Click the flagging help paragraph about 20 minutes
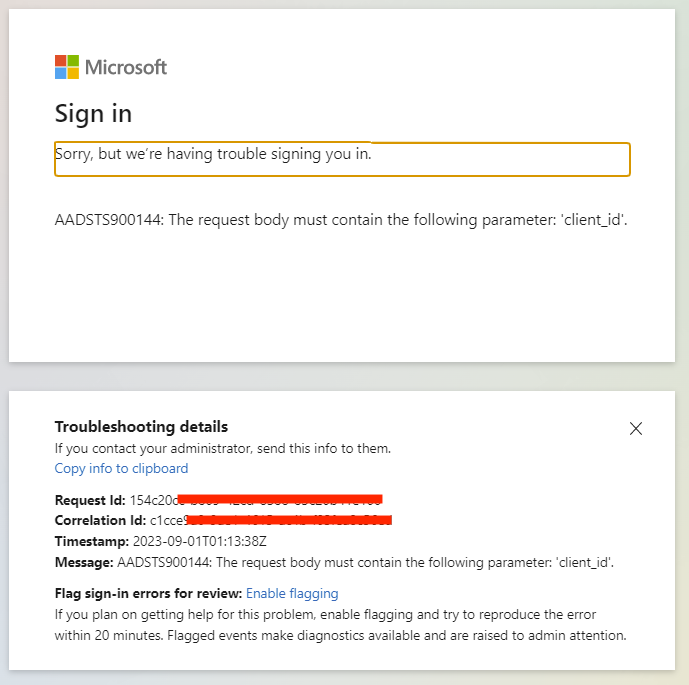 pyautogui.click(x=341, y=625)
